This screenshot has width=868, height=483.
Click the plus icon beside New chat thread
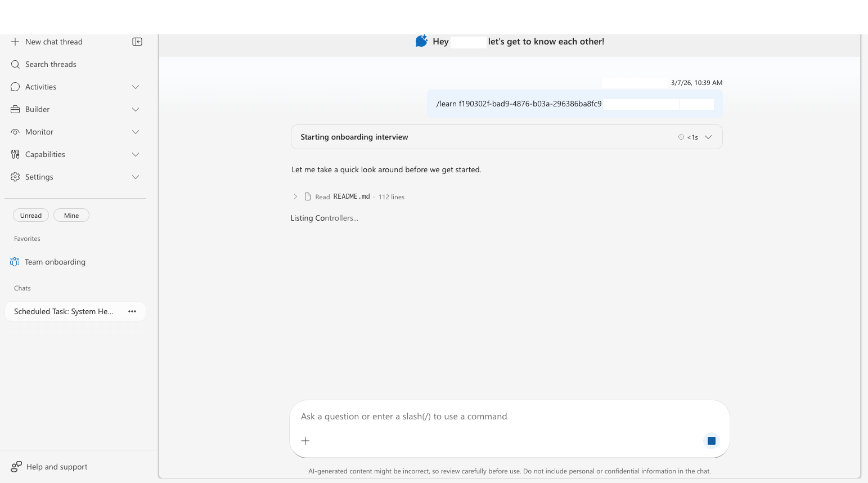(x=15, y=42)
